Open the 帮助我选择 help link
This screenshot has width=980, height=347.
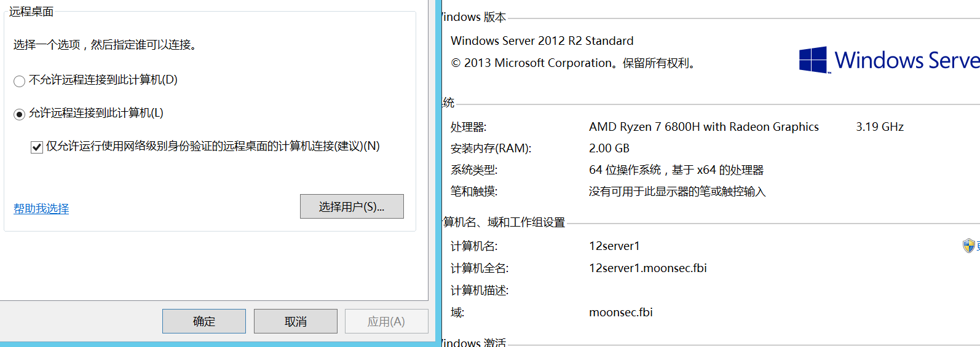click(41, 209)
